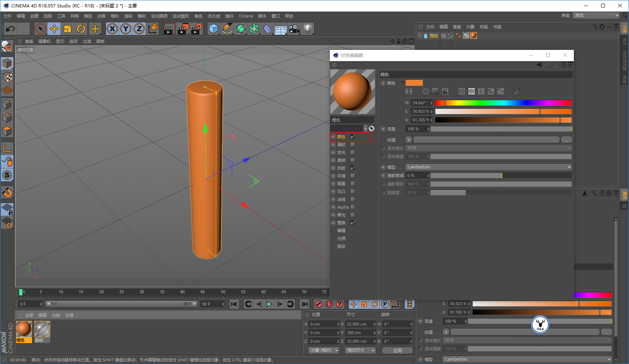This screenshot has width=629, height=364.
Task: Open the viewport 摄像机 menu
Action: tap(44, 41)
